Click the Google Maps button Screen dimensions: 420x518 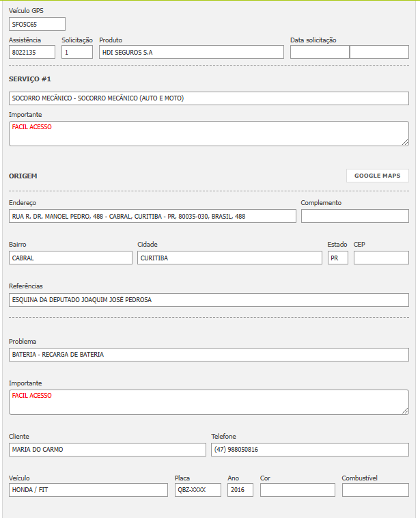(377, 176)
